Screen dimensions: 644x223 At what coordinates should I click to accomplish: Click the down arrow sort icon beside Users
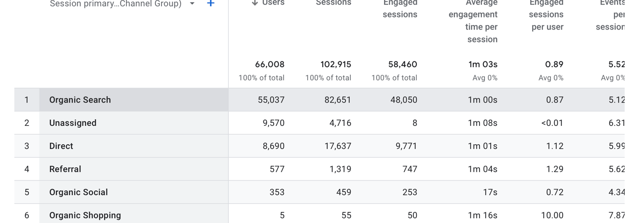[x=255, y=3]
